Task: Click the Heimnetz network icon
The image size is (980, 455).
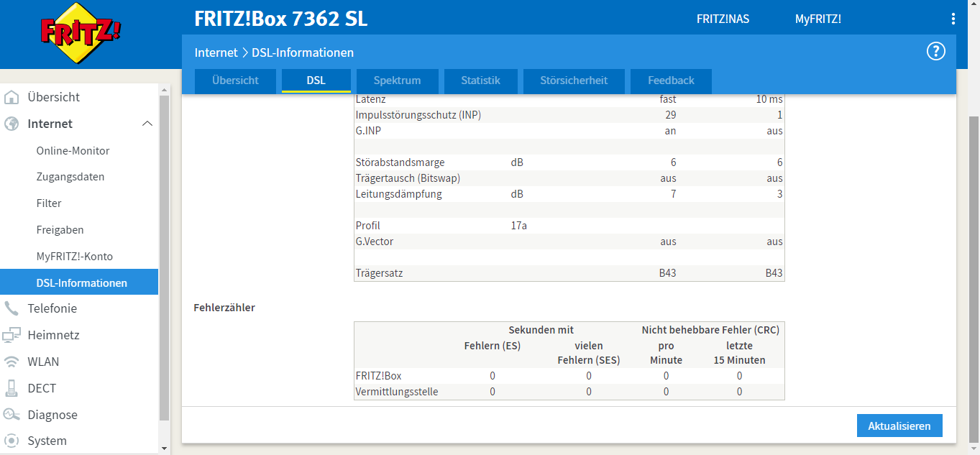Action: (x=12, y=335)
